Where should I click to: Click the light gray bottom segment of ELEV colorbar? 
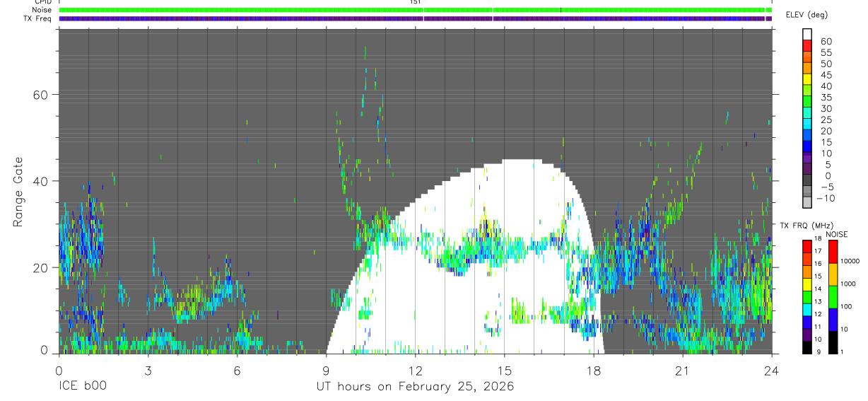(807, 202)
